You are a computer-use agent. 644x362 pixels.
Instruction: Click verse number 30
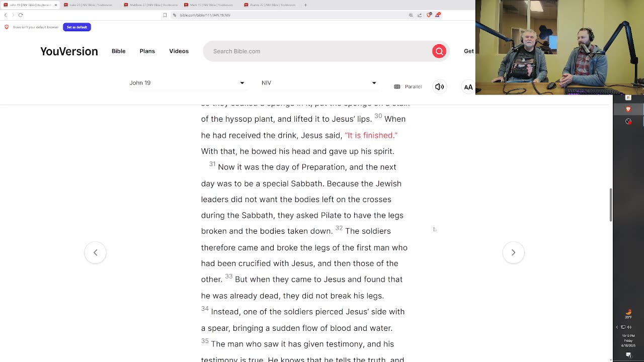click(x=378, y=116)
